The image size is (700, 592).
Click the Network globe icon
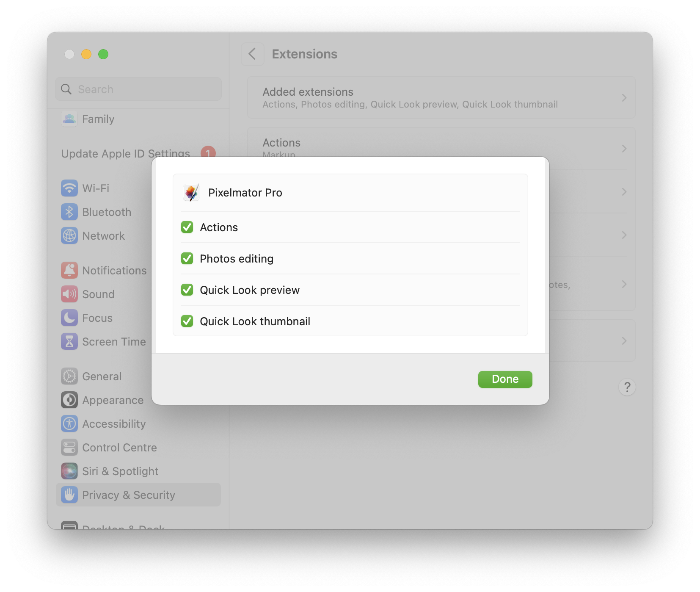[x=69, y=235]
